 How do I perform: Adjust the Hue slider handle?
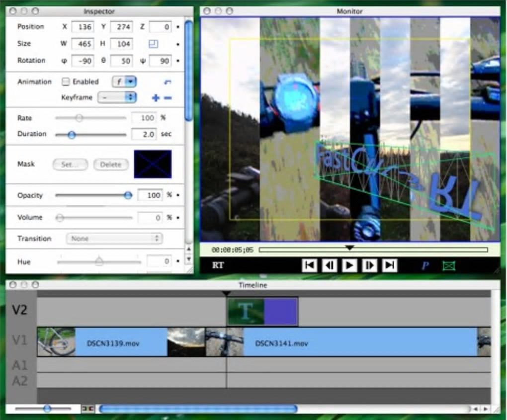pos(99,261)
